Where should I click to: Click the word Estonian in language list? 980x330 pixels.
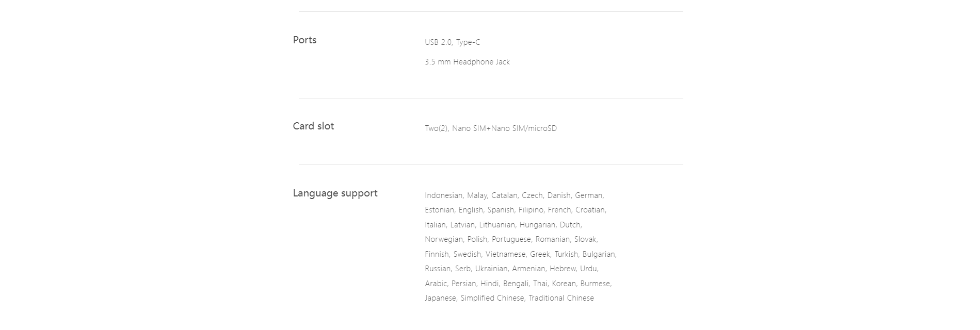click(439, 210)
